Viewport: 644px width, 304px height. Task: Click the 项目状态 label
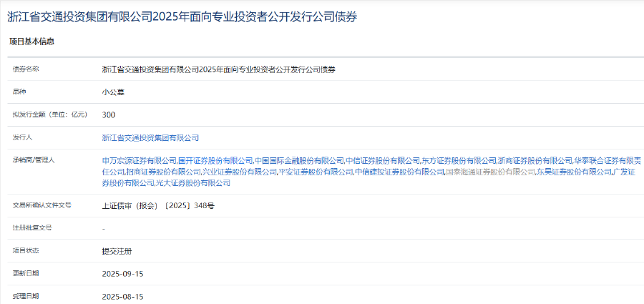pos(26,250)
